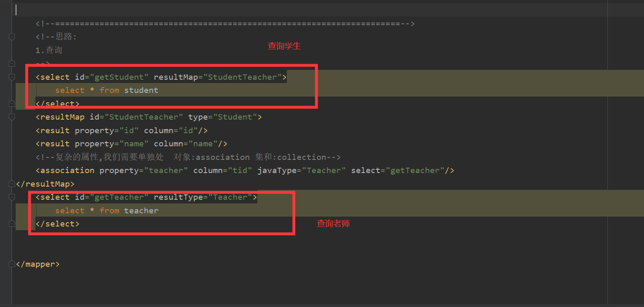Collapse the resultMap StudentTeacher fold marker
The width and height of the screenshot is (644, 307).
(12, 117)
